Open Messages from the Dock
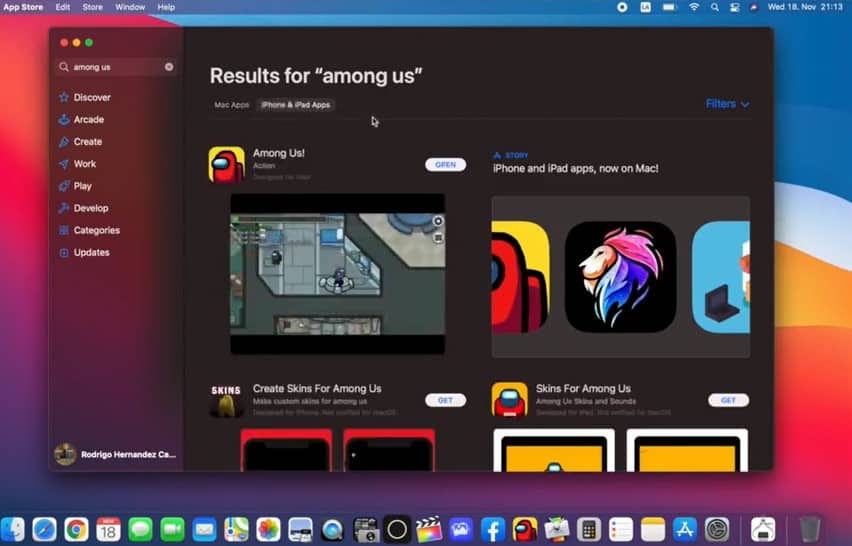 (x=140, y=529)
